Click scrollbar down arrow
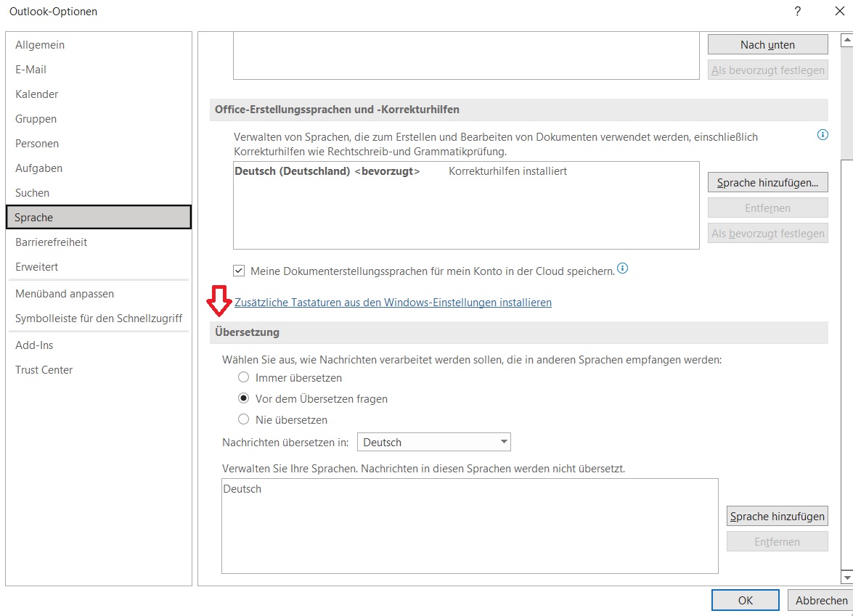This screenshot has height=616, width=853. (x=846, y=577)
